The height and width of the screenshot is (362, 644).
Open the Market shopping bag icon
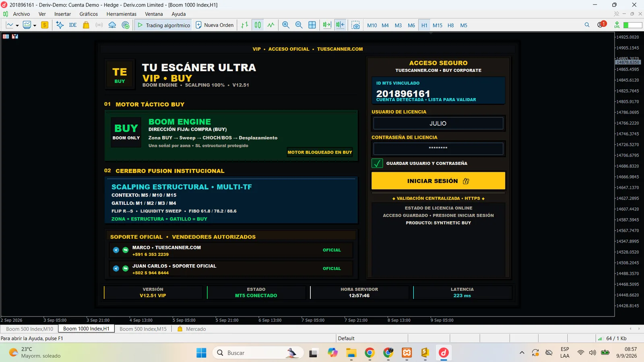point(86,25)
